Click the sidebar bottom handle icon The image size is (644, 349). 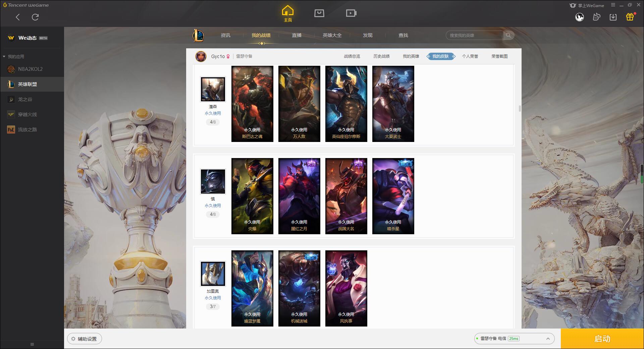coord(32,344)
